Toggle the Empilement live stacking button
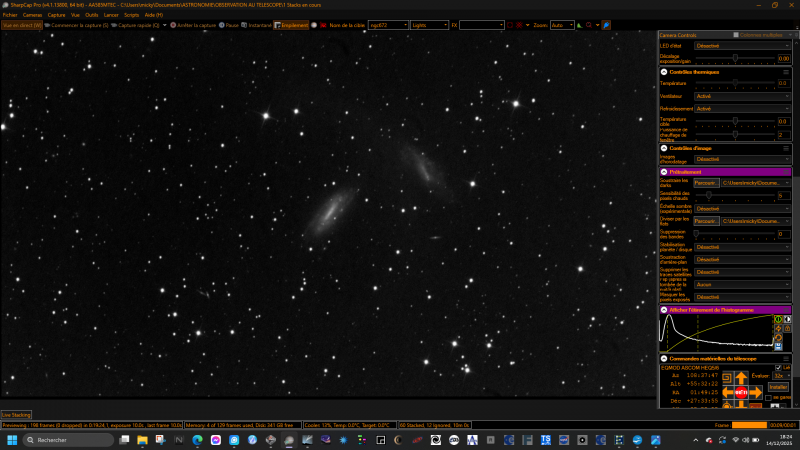The height and width of the screenshot is (450, 800). pyautogui.click(x=291, y=25)
